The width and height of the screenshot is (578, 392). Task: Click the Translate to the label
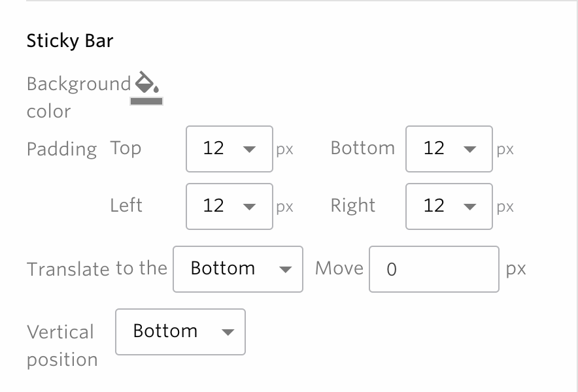(x=97, y=269)
